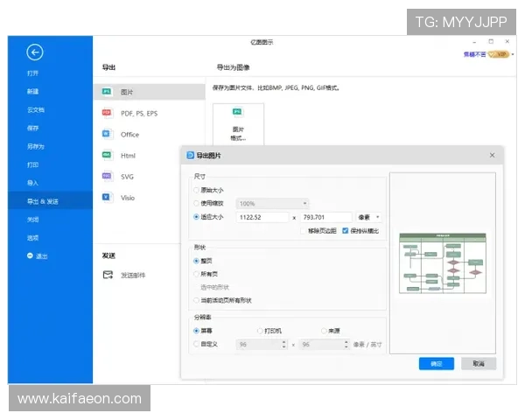This screenshot has height=420, width=525.
Task: Select the 原始大小 radio button
Action: tap(196, 190)
